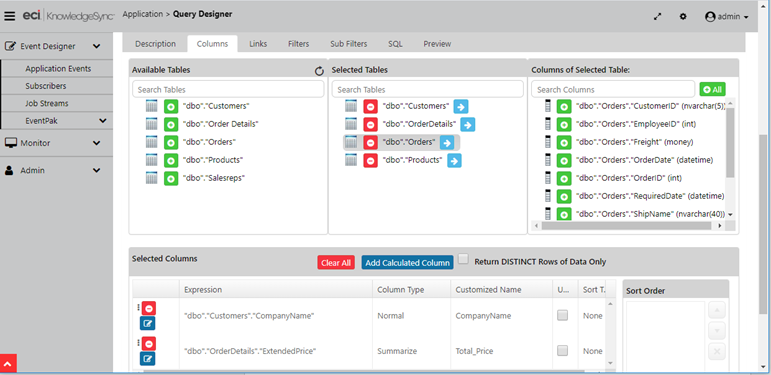This screenshot has width=771, height=375.
Task: Refresh the Available Tables list
Action: coord(319,71)
